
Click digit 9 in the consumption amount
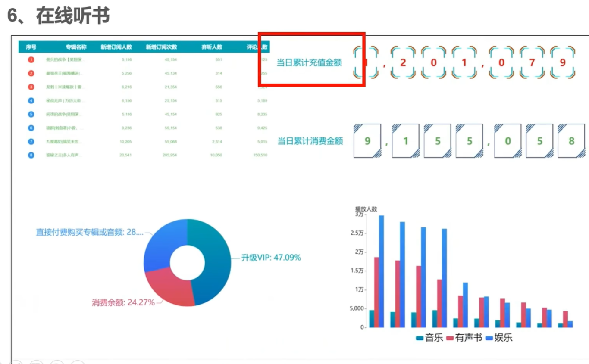tap(367, 141)
